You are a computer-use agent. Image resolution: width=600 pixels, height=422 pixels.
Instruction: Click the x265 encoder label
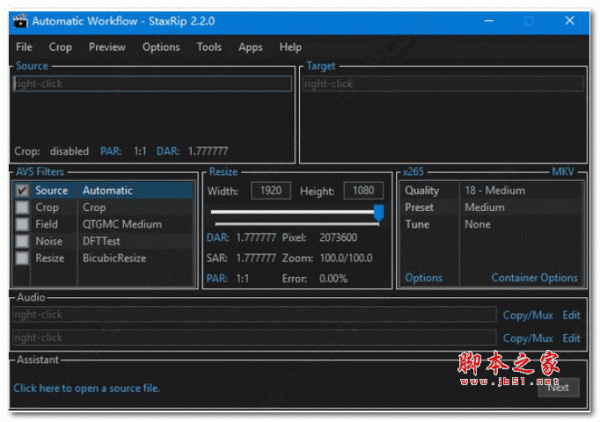pyautogui.click(x=413, y=172)
